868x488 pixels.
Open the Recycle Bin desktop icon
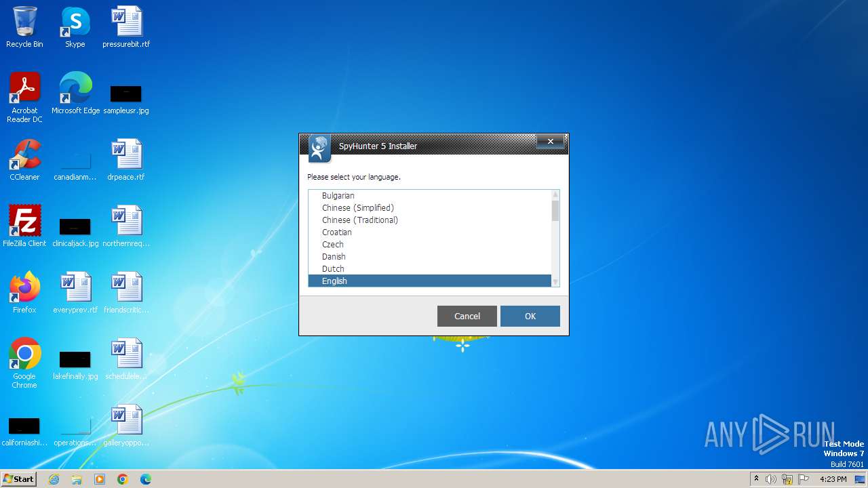click(24, 27)
